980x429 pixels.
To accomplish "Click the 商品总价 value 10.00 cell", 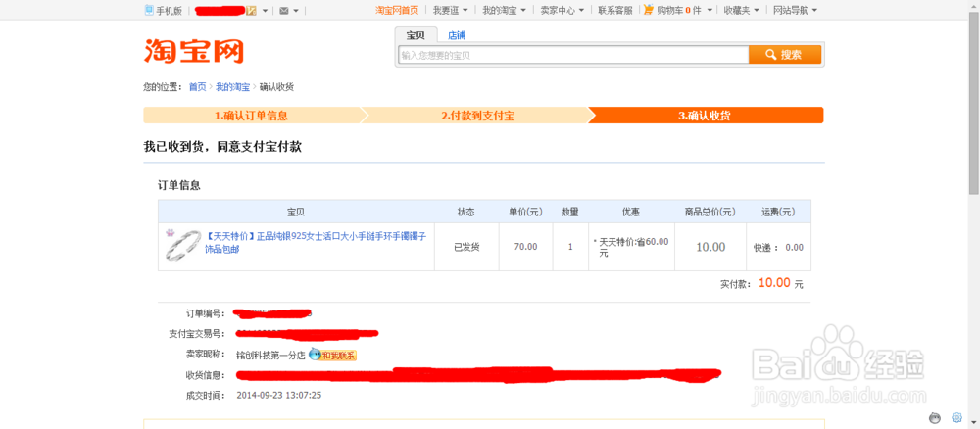I will pyautogui.click(x=710, y=247).
